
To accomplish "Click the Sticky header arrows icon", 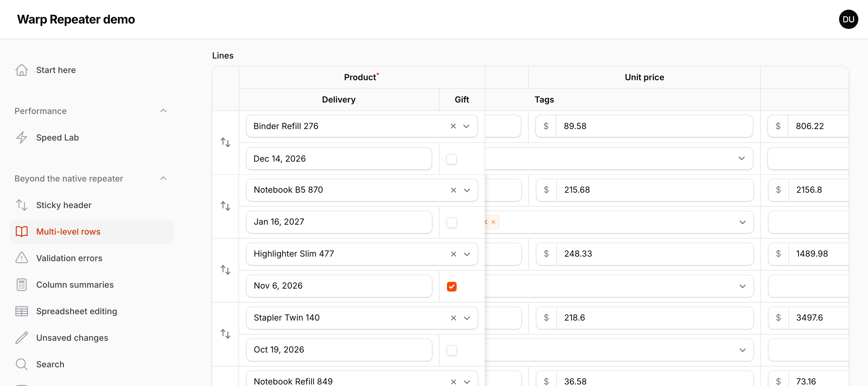I will coord(22,205).
